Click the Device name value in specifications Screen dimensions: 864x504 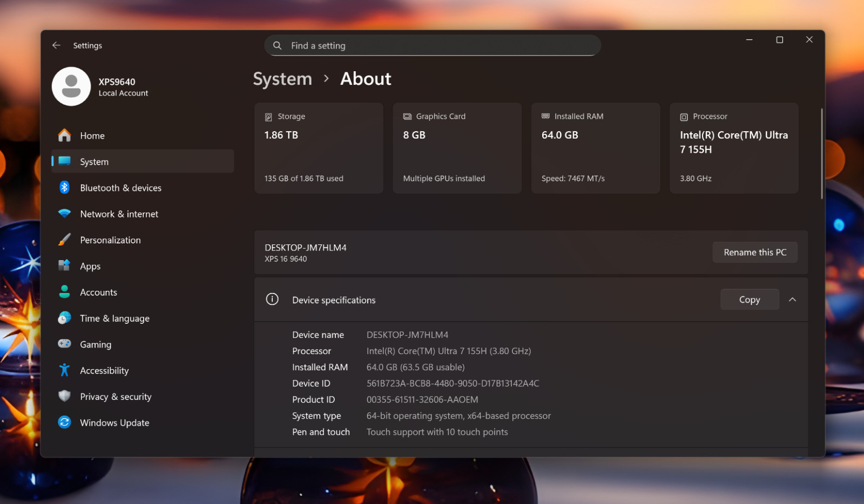(x=407, y=335)
